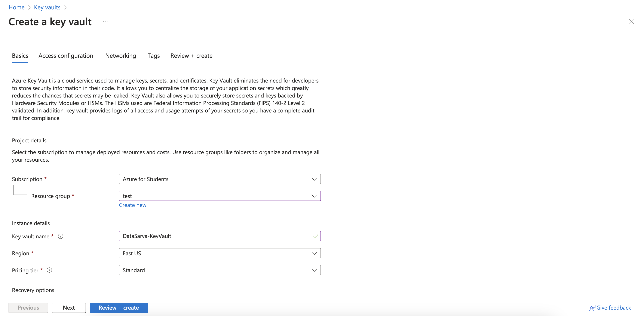Screen dimensions: 644x316
Task: Click the Create new resource group link
Action: pos(132,205)
